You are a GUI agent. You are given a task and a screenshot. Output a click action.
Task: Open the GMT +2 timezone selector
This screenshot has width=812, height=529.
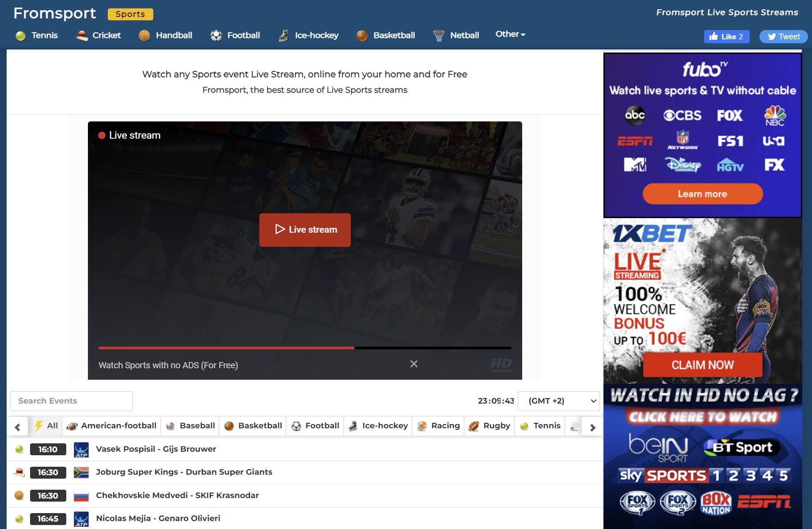(558, 401)
